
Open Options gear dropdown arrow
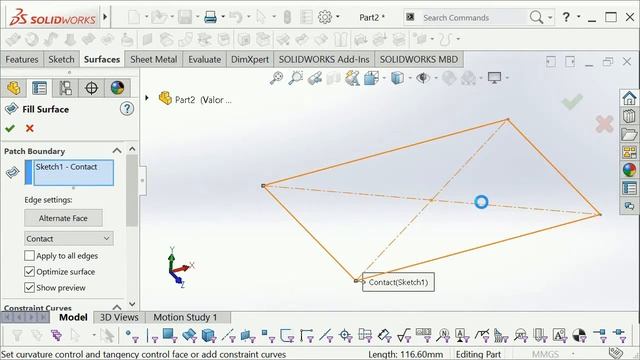338,17
